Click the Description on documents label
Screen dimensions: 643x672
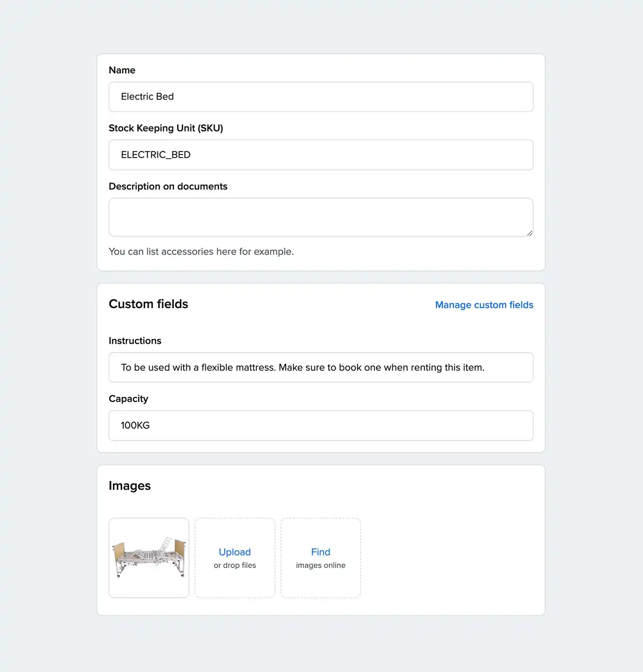click(x=168, y=187)
